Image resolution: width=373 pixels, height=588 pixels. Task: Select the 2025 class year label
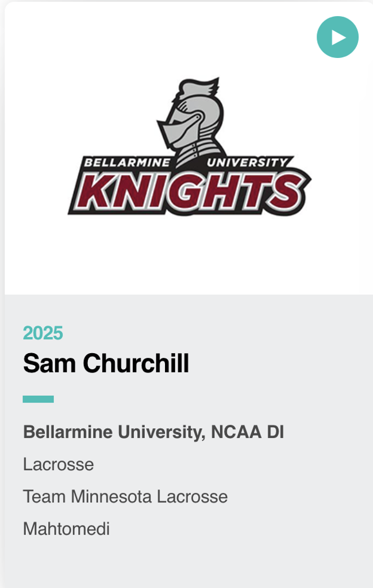coord(43,333)
